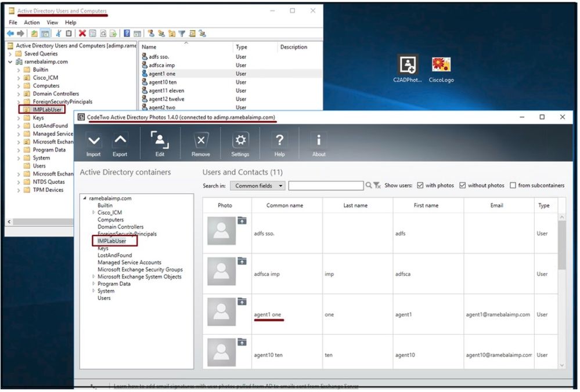The width and height of the screenshot is (580, 392).
Task: Click the Paste clipboard icon in ADUC toolbar
Action: click(69, 34)
